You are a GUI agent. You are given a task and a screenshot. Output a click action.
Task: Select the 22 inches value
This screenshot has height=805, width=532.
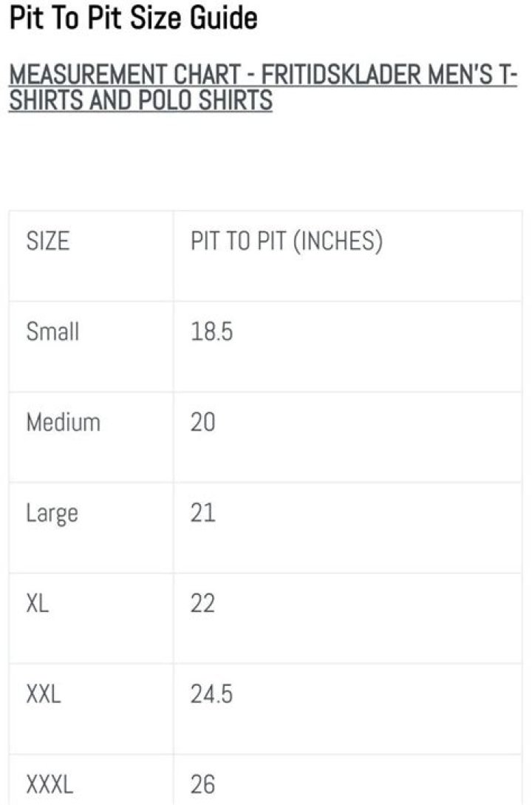tap(203, 604)
